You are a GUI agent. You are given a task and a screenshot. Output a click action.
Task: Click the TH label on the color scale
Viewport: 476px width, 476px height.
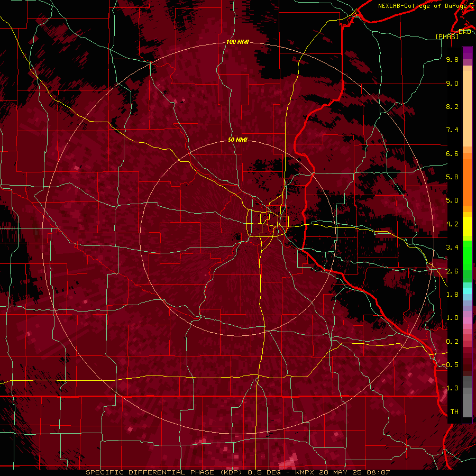pos(454,412)
